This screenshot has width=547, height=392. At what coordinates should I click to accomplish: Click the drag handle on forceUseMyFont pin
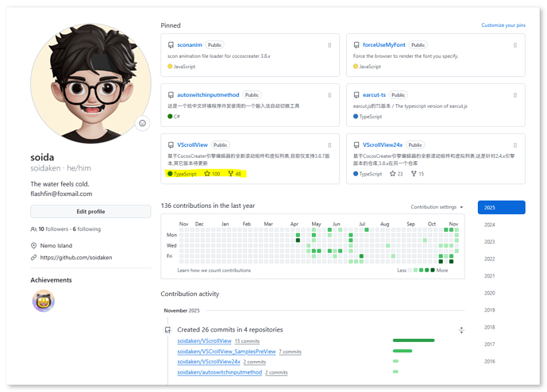tap(515, 45)
